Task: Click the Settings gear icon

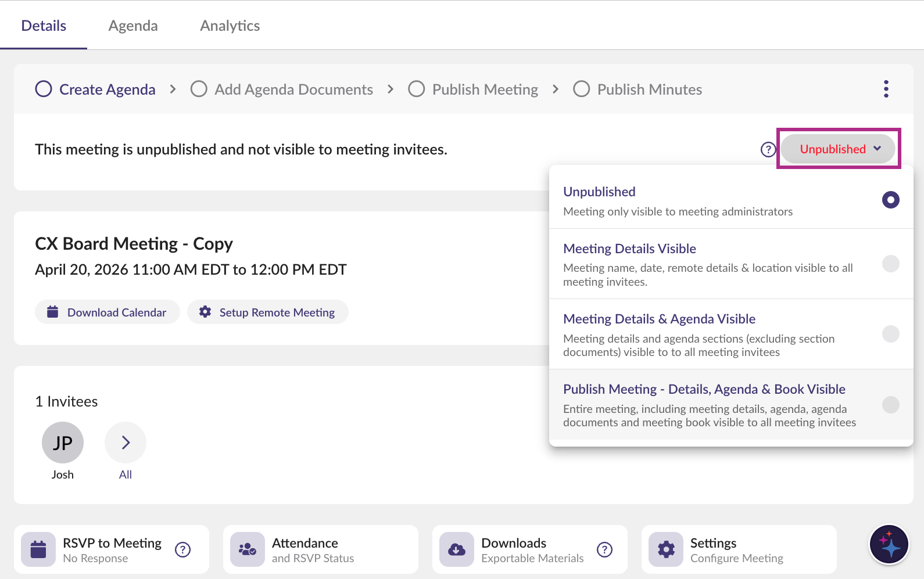Action: tap(666, 549)
